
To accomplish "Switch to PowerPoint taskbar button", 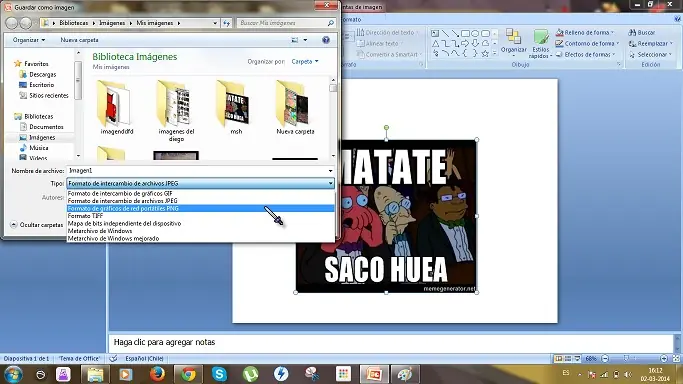I will point(374,374).
